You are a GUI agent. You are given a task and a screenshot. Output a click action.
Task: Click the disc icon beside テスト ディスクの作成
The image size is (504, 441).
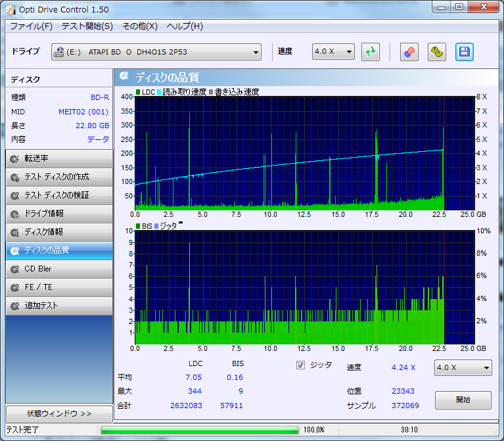tap(14, 177)
